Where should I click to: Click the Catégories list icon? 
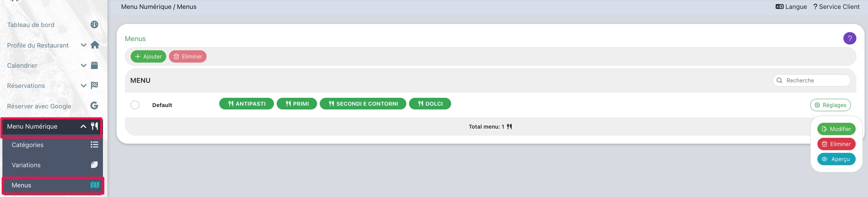pyautogui.click(x=94, y=145)
